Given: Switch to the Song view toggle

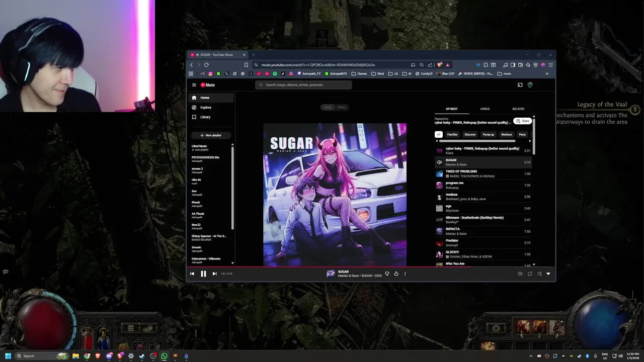Looking at the screenshot, I should click(x=328, y=107).
